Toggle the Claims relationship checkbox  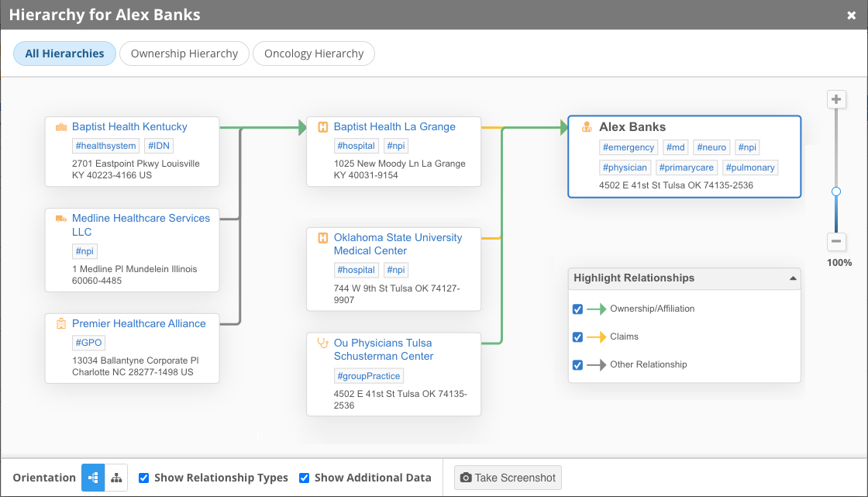pos(577,337)
